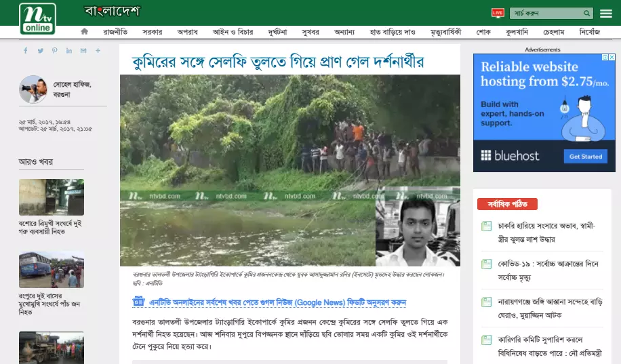621x364 pixels.
Task: Click icon beside কোভিড-১৯ headline
Action: pyautogui.click(x=486, y=264)
